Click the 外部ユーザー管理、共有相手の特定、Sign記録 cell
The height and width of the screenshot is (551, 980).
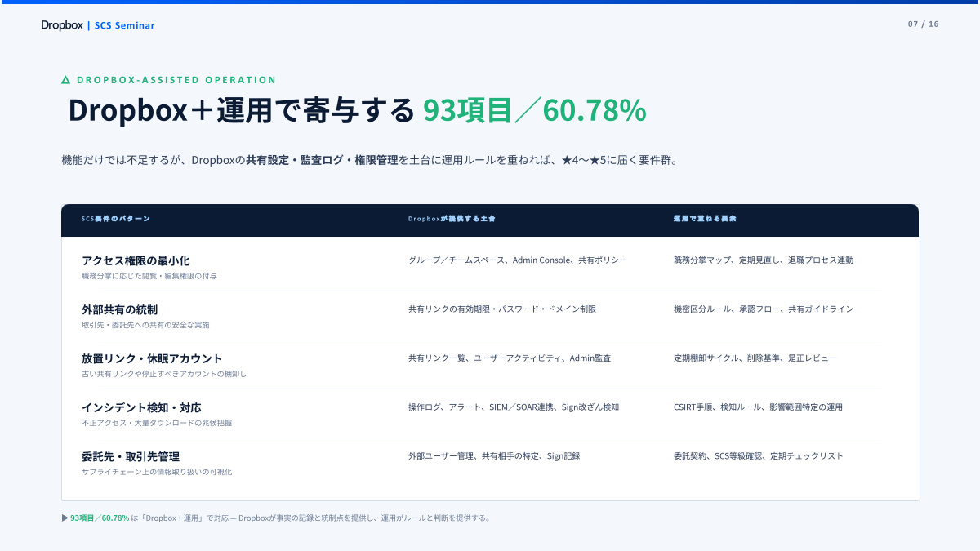(x=494, y=456)
